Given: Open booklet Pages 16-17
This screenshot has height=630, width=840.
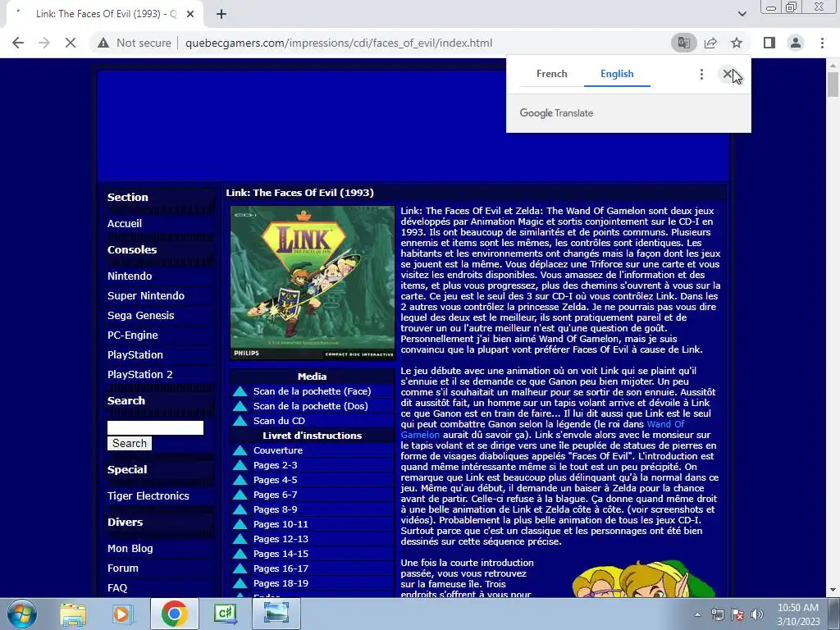Looking at the screenshot, I should [281, 568].
